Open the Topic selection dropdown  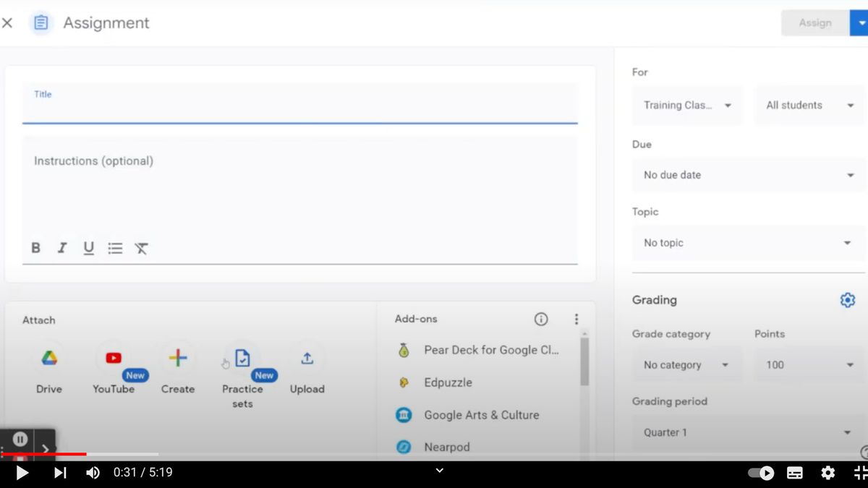[748, 242]
